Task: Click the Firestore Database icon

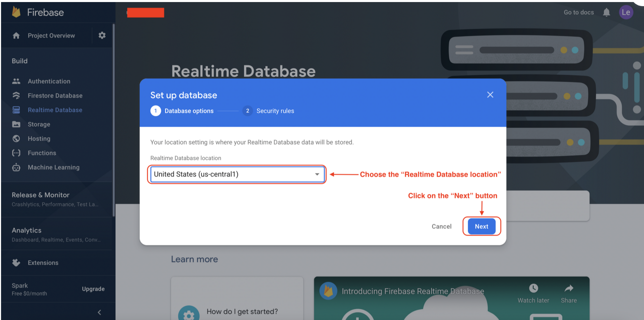Action: (16, 96)
